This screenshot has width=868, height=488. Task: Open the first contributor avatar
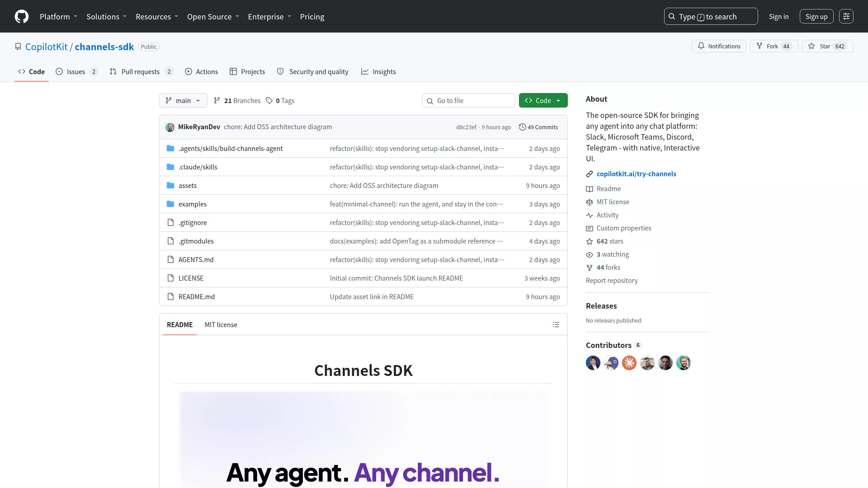[593, 363]
